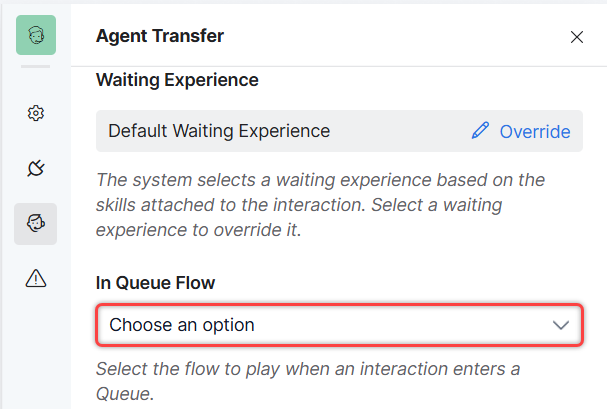
Task: Click the Default Waiting Experience field
Action: tap(340, 131)
